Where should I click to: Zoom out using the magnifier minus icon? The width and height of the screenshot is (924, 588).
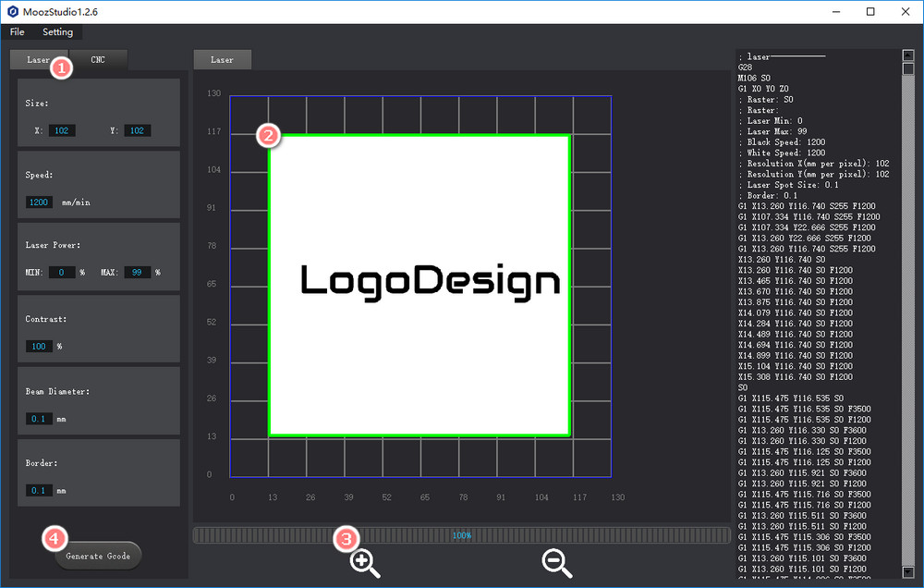coord(556,562)
